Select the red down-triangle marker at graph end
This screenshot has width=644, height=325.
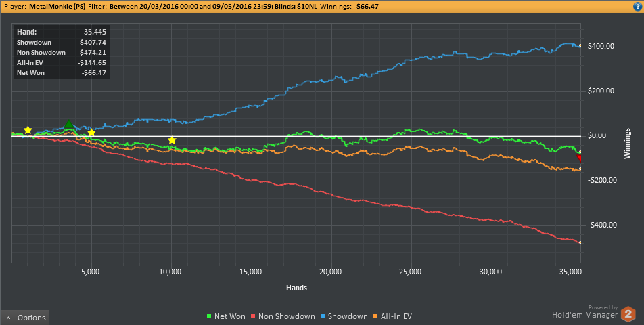tap(579, 158)
